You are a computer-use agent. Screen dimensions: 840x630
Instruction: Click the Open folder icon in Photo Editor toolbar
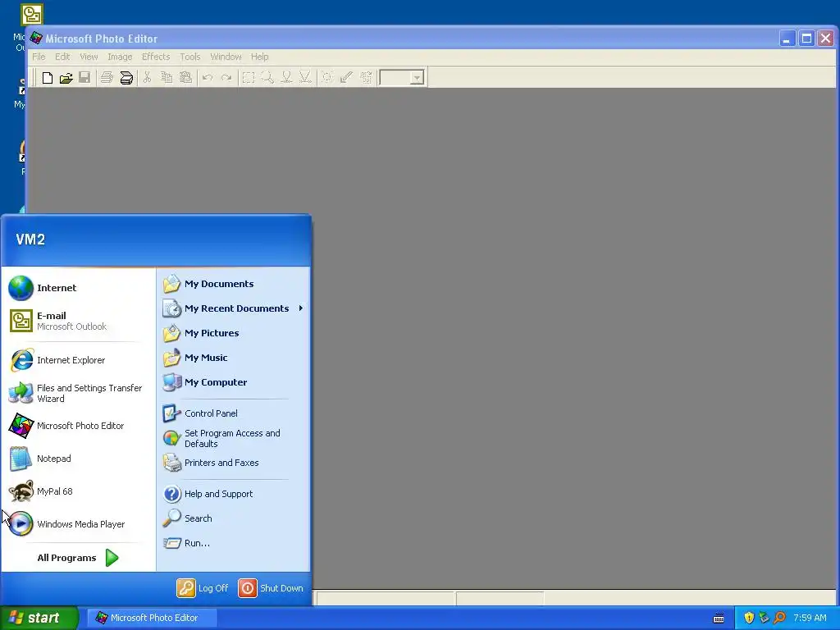[66, 78]
